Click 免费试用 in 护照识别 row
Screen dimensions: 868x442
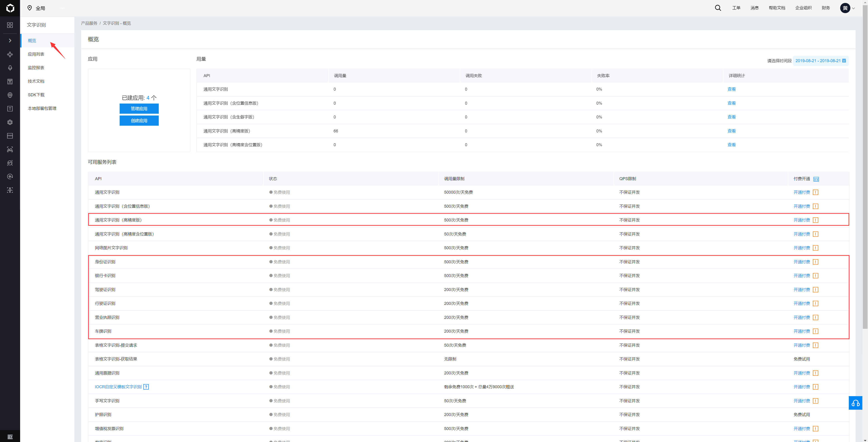[802, 415]
